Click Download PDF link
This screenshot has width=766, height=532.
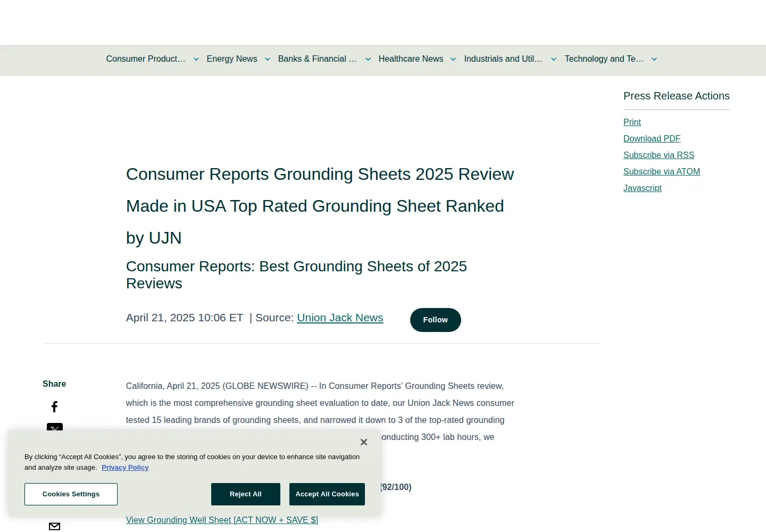tap(652, 139)
